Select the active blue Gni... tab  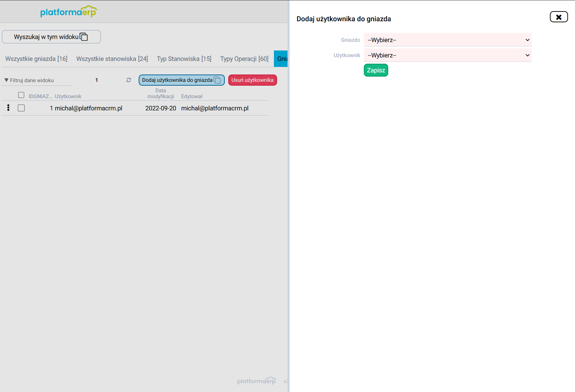pos(281,59)
